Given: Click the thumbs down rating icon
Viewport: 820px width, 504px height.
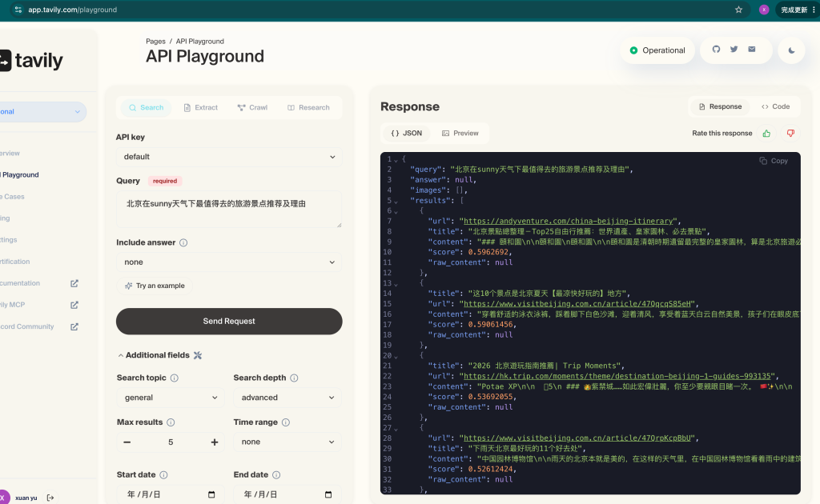Looking at the screenshot, I should tap(790, 133).
